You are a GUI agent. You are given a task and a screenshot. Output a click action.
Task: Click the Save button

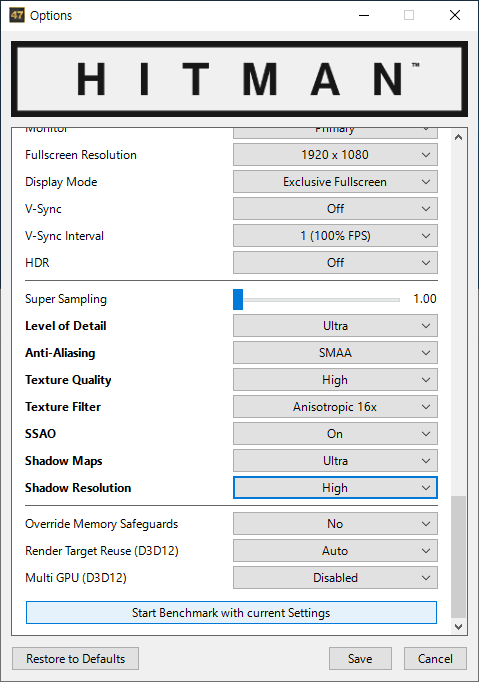click(x=360, y=659)
